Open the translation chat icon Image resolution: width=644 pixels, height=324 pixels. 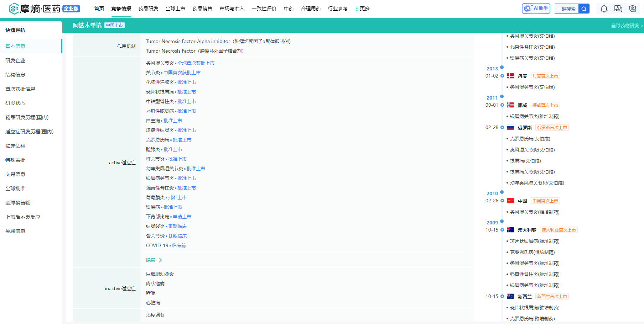[x=618, y=9]
